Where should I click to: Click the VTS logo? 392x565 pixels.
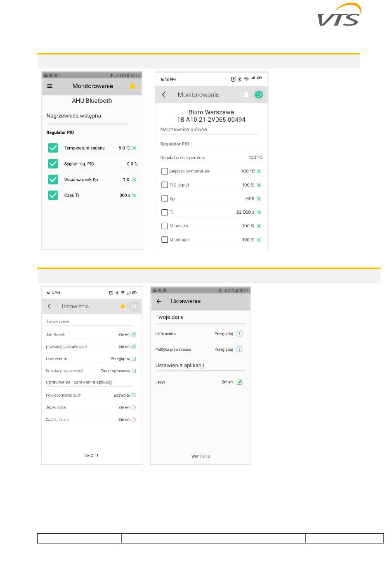(x=340, y=15)
